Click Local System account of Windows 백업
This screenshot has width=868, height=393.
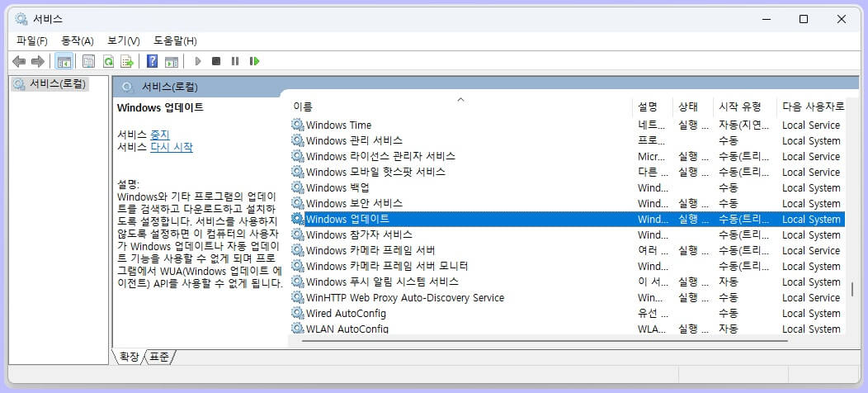pyautogui.click(x=811, y=188)
